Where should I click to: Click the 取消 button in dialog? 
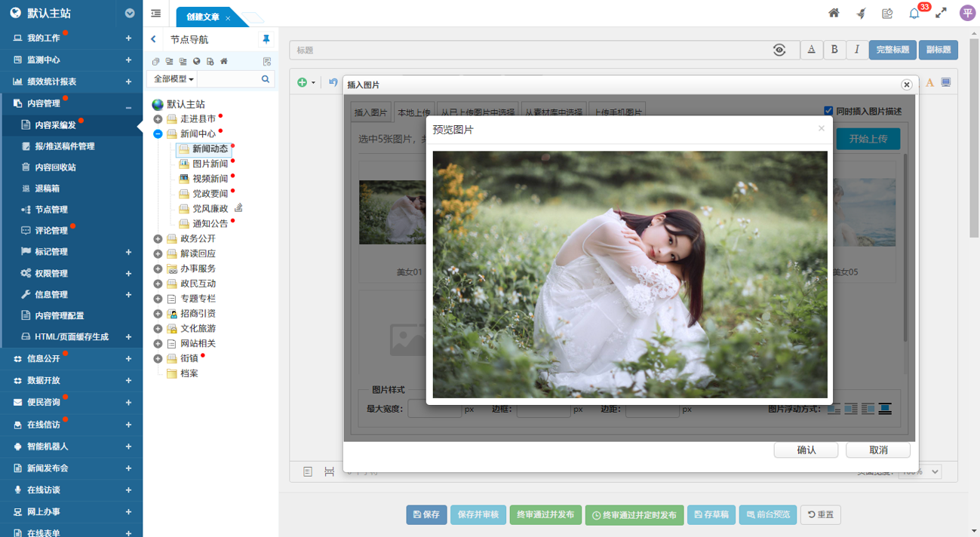[877, 450]
